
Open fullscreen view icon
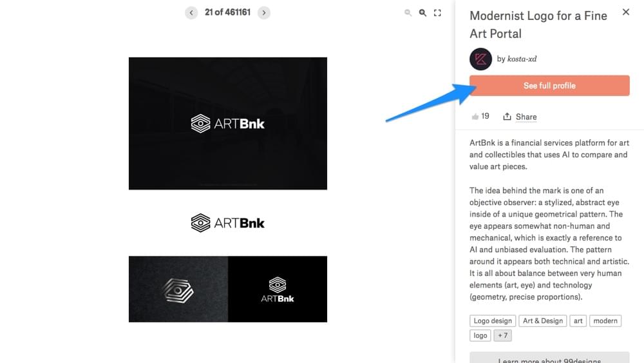[x=437, y=13]
